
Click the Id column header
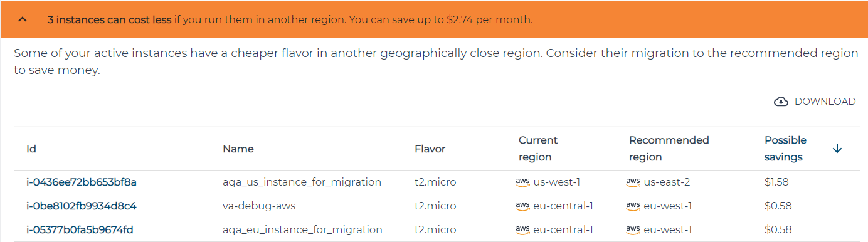coord(31,149)
